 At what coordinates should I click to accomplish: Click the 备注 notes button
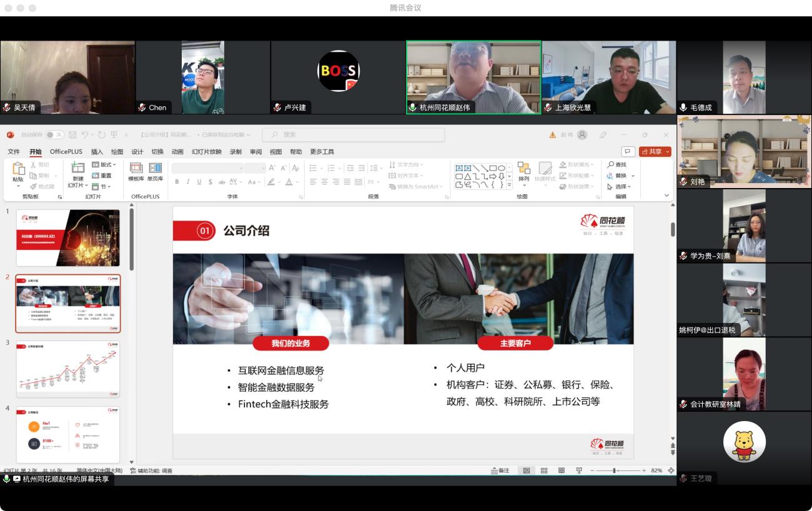pos(501,470)
